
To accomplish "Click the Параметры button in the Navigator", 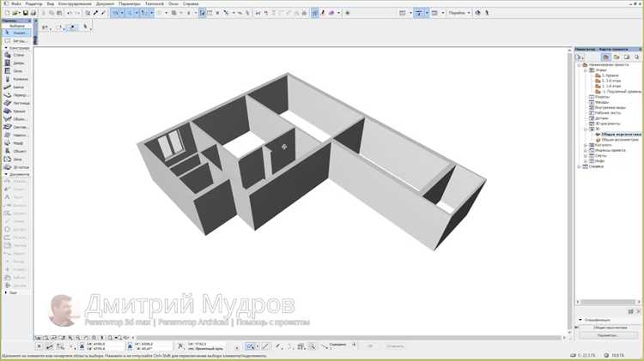I will coord(607,335).
